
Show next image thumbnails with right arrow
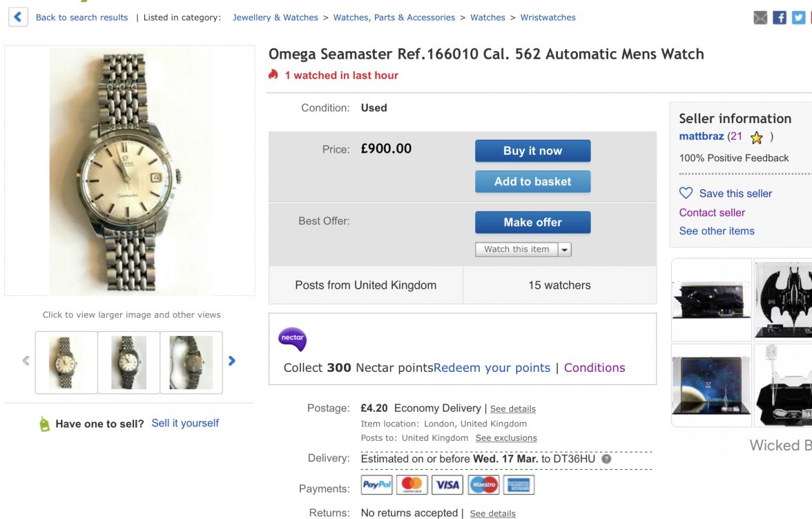pos(232,361)
